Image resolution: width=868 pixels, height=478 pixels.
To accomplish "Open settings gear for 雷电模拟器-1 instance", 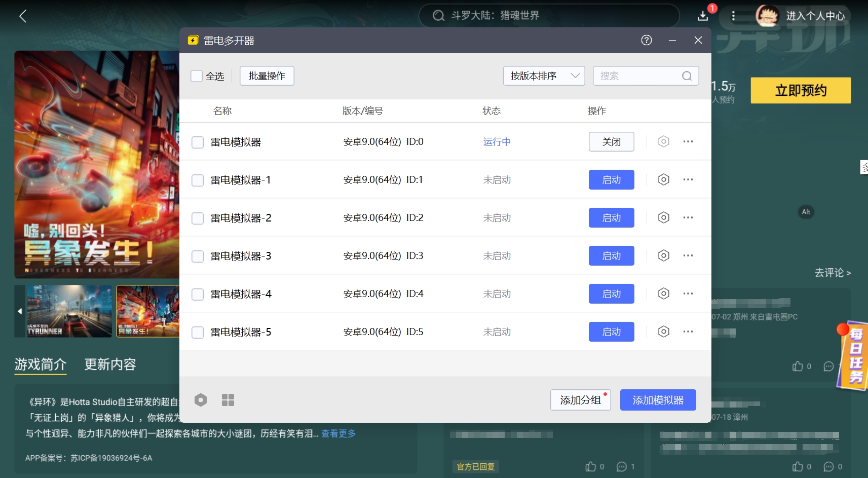I will [x=664, y=179].
